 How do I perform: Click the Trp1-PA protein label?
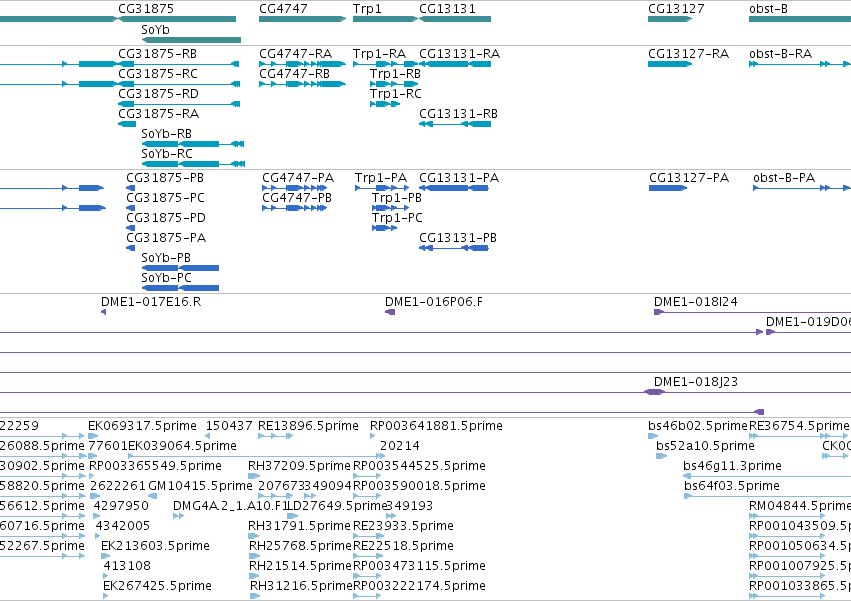381,178
